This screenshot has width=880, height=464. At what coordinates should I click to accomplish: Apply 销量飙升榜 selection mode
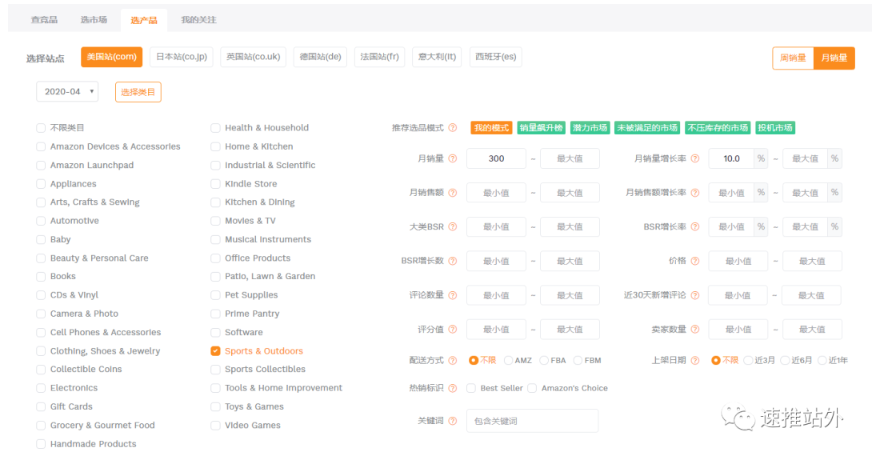pyautogui.click(x=541, y=128)
